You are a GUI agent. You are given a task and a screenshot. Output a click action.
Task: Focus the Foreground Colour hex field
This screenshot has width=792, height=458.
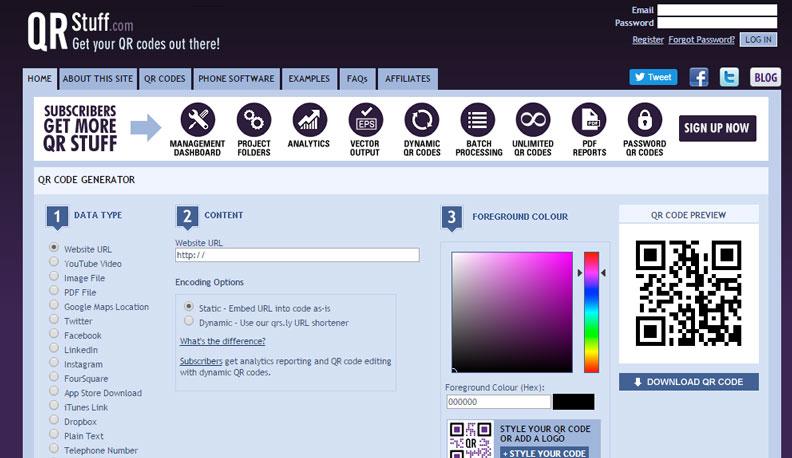(499, 402)
